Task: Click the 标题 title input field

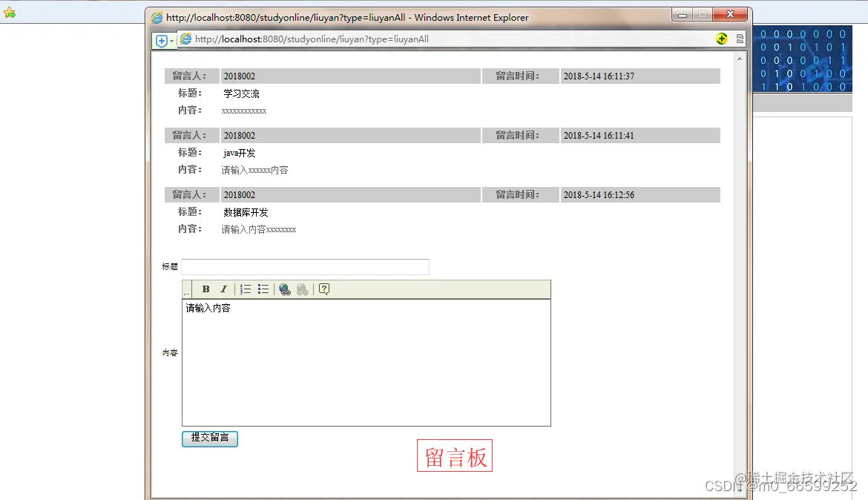Action: [305, 267]
